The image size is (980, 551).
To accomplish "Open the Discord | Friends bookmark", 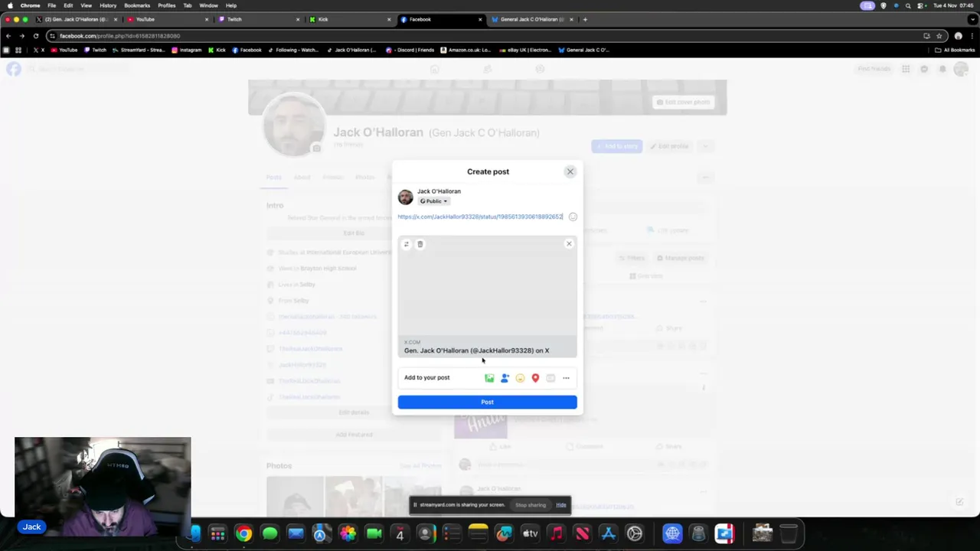I will tap(410, 50).
